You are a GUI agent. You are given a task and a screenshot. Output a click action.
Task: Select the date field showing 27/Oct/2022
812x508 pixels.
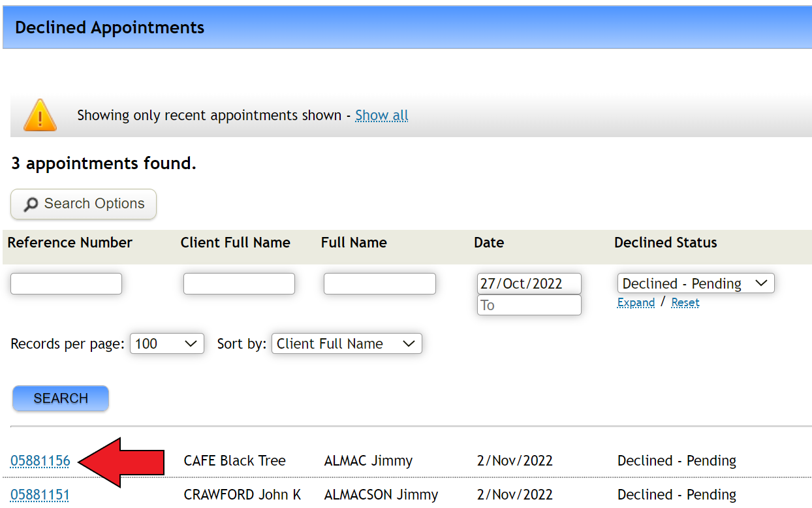click(x=529, y=283)
